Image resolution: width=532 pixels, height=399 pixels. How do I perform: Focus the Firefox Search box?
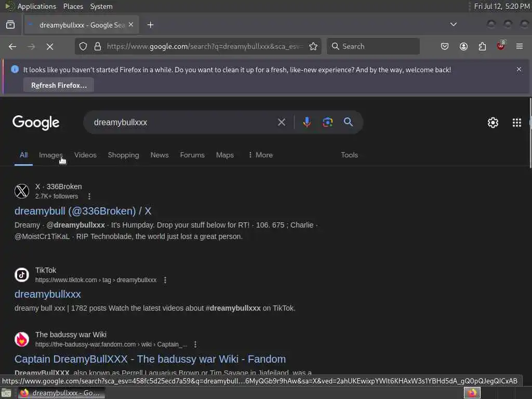point(373,46)
